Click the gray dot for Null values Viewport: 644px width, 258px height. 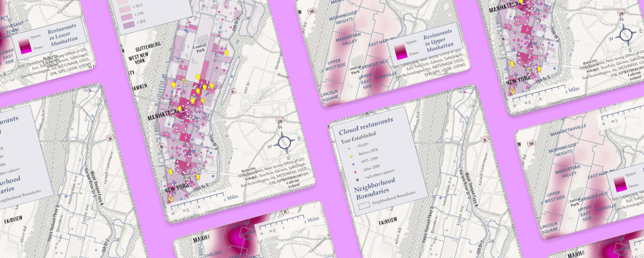pyautogui.click(x=349, y=149)
